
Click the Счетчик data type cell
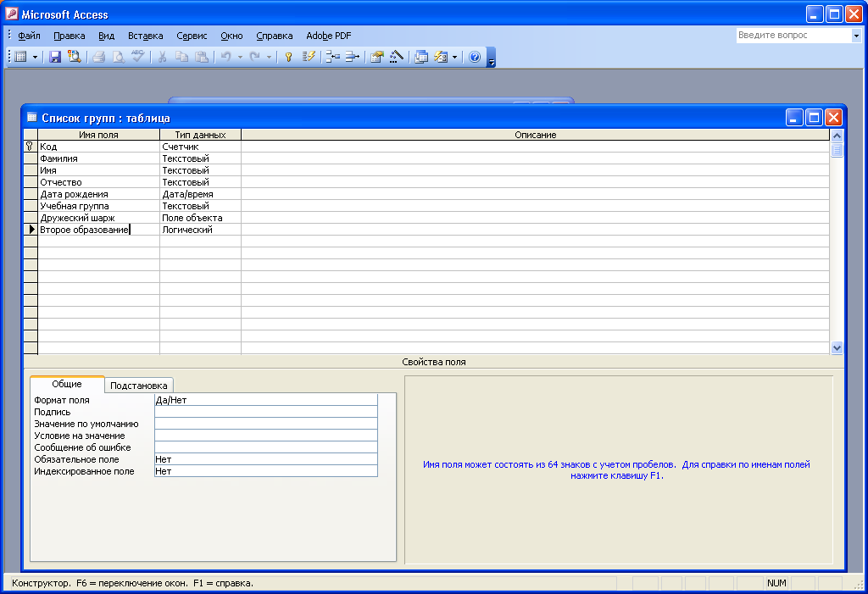point(200,147)
